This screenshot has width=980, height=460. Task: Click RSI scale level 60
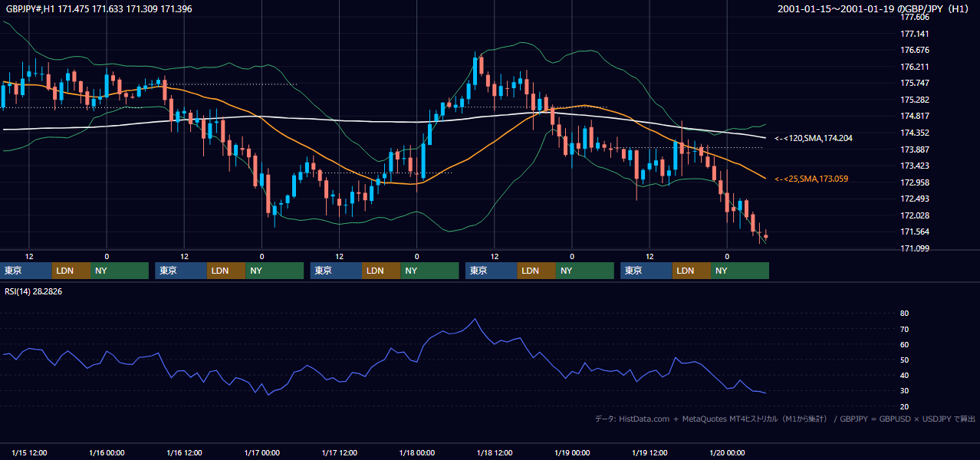tap(904, 344)
